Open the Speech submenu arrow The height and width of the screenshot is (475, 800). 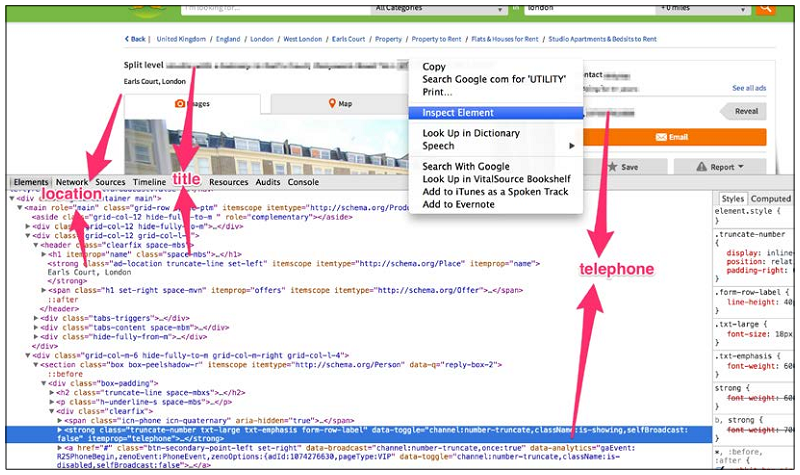coord(572,146)
